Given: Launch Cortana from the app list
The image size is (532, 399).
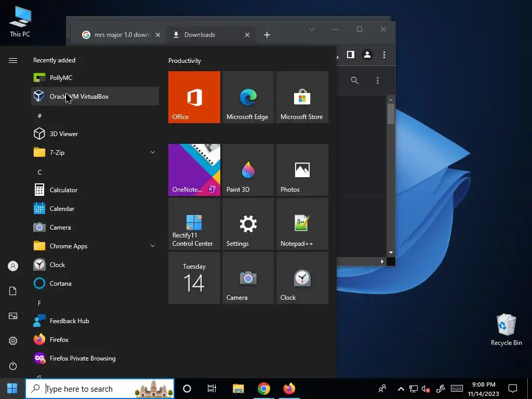Looking at the screenshot, I should coord(95,283).
